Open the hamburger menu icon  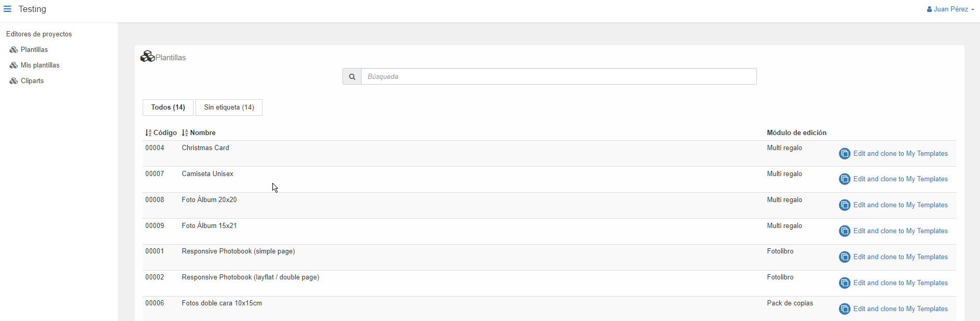coord(7,9)
